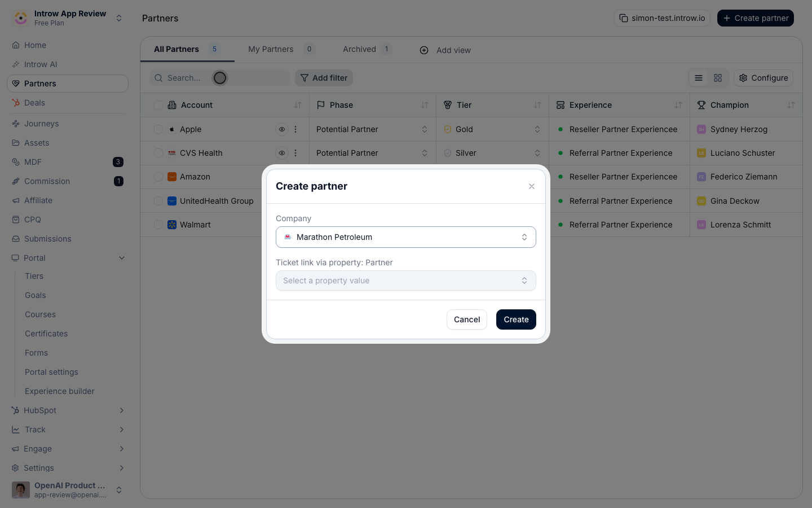This screenshot has width=812, height=508.
Task: Open the Configure settings
Action: click(764, 78)
